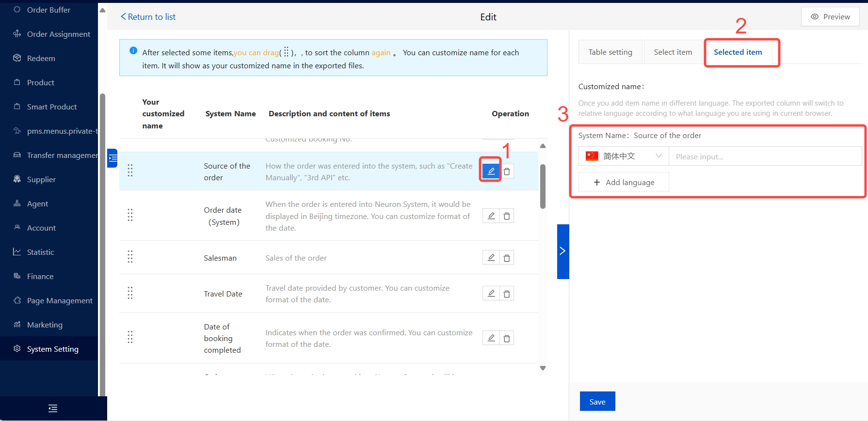Delete the Salesman row via trash icon
Image resolution: width=868 pixels, height=421 pixels.
pos(507,258)
